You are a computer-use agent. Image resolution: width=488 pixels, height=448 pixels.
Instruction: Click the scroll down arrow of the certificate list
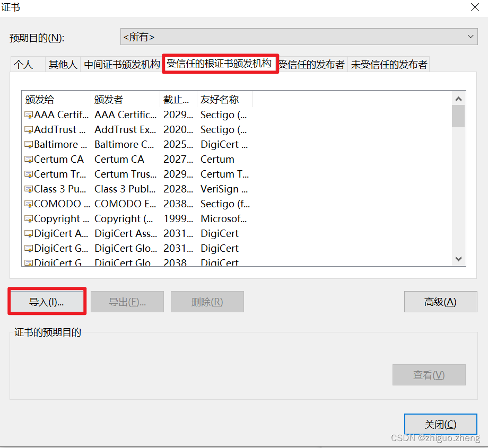point(458,259)
